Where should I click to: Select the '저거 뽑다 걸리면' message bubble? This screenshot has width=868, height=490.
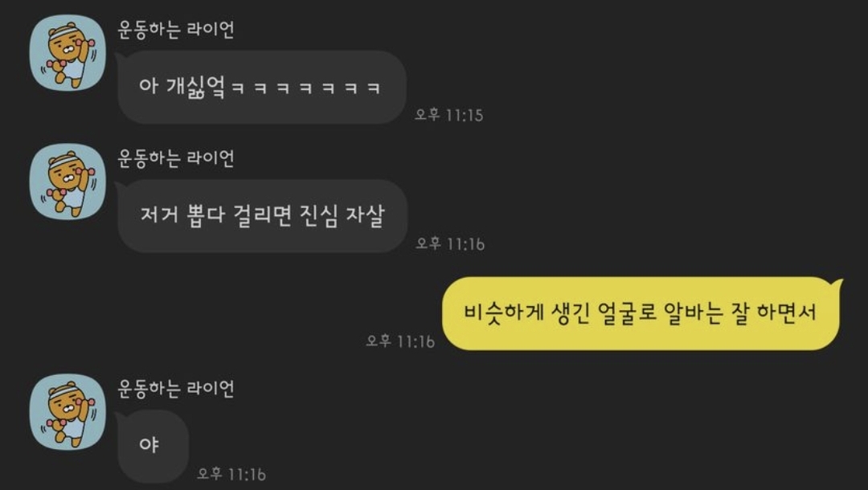tap(262, 216)
